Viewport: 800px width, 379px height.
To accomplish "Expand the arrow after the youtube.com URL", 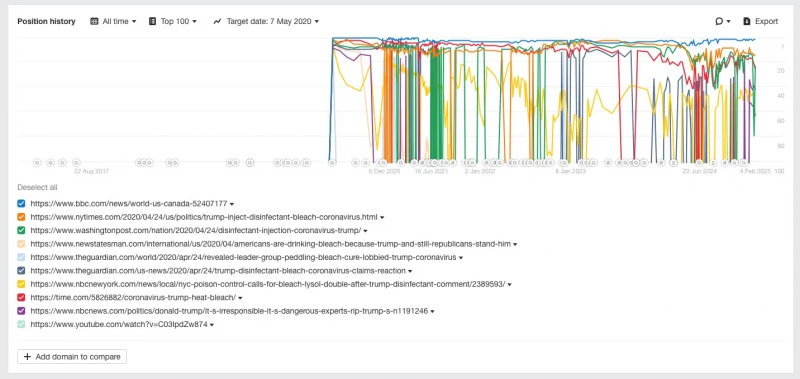I will click(211, 324).
